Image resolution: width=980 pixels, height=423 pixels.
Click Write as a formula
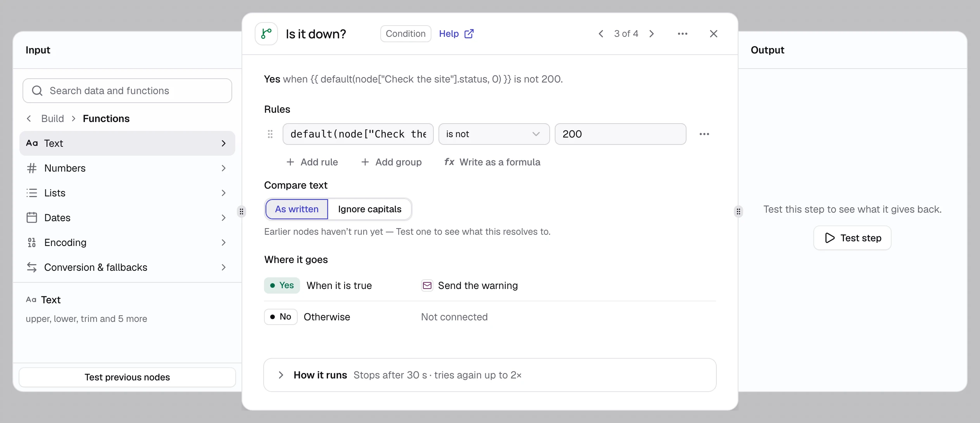[x=492, y=162]
